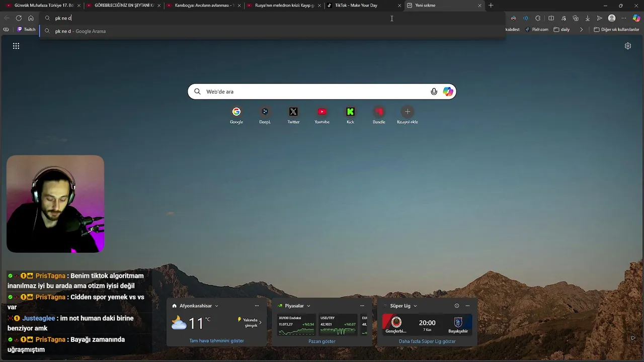Open the Bundle shortcut tile

(x=379, y=115)
